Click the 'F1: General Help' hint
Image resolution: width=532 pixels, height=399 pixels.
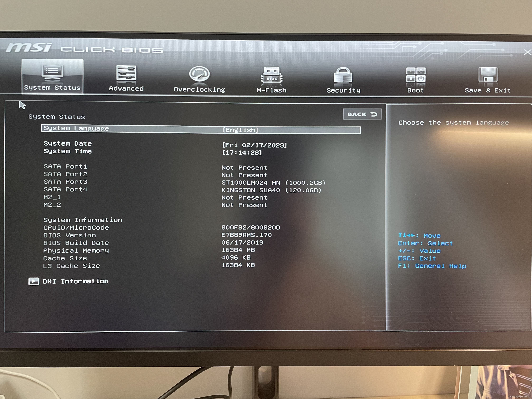pyautogui.click(x=432, y=266)
